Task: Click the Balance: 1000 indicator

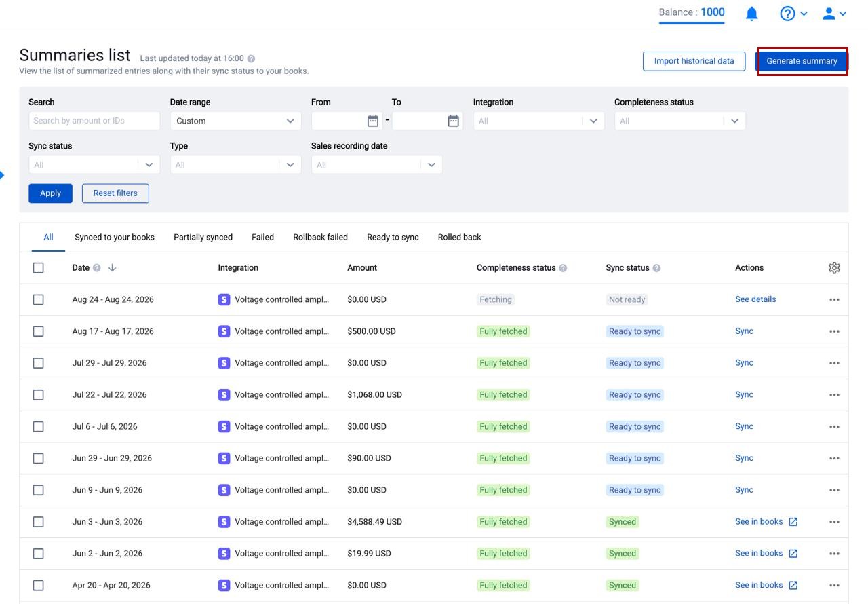Action: point(692,12)
